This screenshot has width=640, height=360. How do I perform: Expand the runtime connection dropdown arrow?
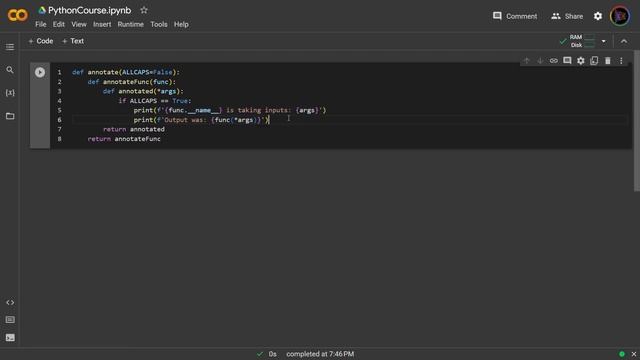[x=604, y=41]
